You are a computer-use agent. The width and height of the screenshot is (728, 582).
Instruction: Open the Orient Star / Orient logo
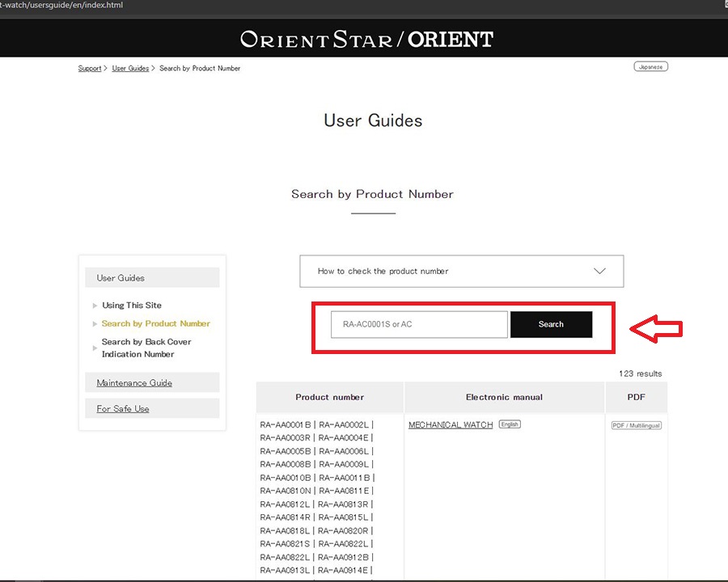pyautogui.click(x=366, y=40)
